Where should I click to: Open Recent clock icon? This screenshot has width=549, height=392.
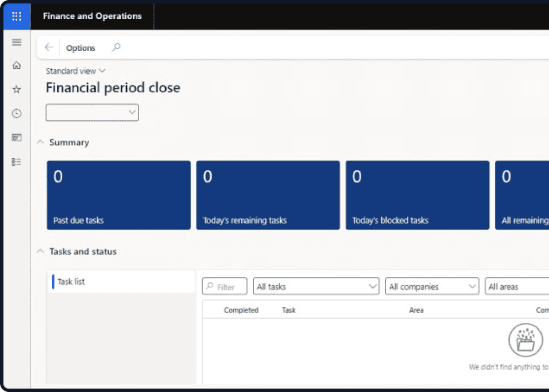coord(16,113)
